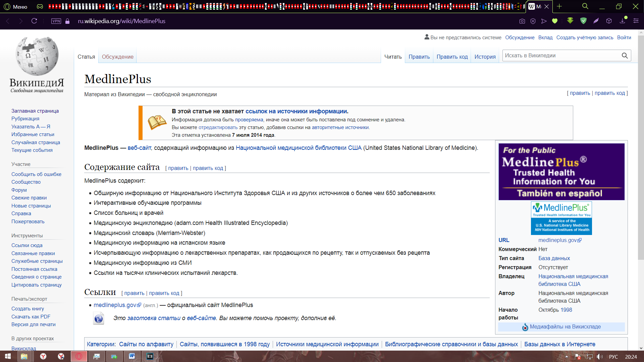Open the Windows Start button
The width and height of the screenshot is (644, 362).
click(8, 356)
